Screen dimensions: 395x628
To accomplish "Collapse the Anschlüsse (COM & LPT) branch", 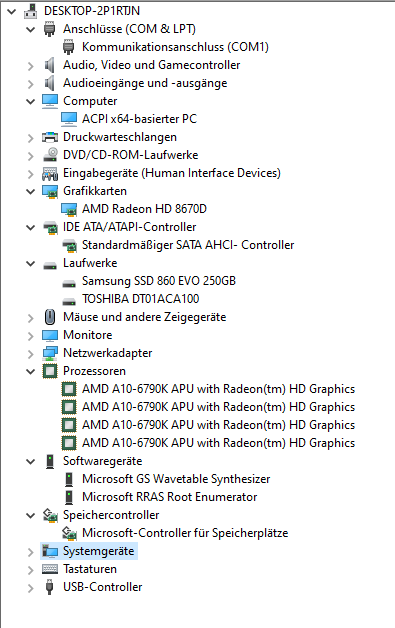I will (30, 29).
